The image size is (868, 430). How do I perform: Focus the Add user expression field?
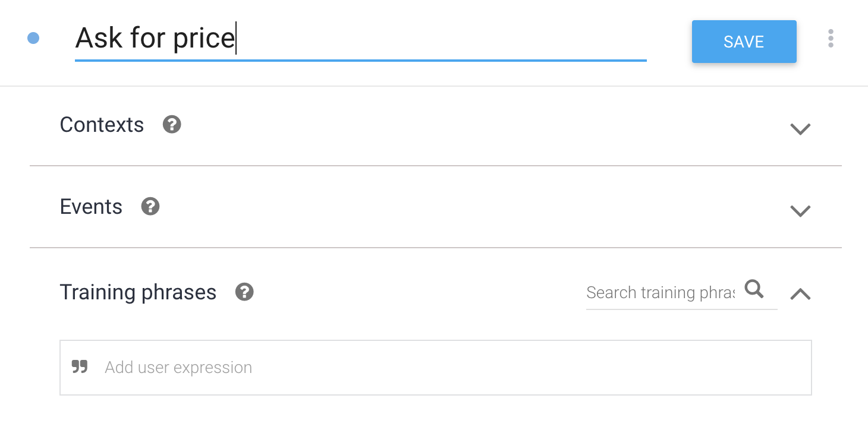(x=436, y=368)
